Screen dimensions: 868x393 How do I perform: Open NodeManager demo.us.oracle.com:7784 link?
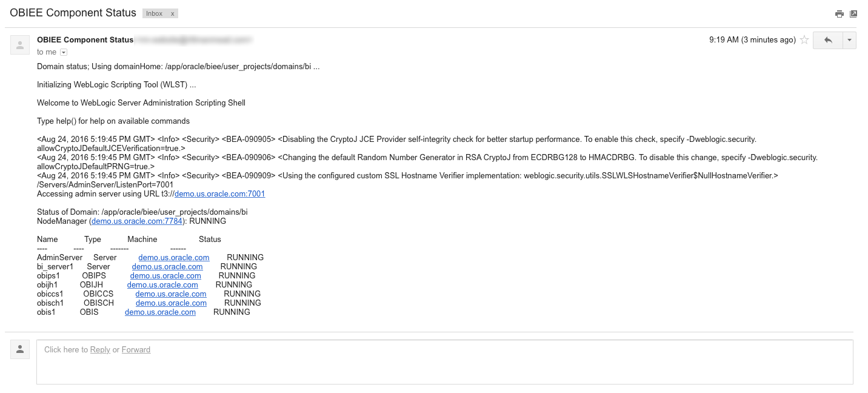137,221
